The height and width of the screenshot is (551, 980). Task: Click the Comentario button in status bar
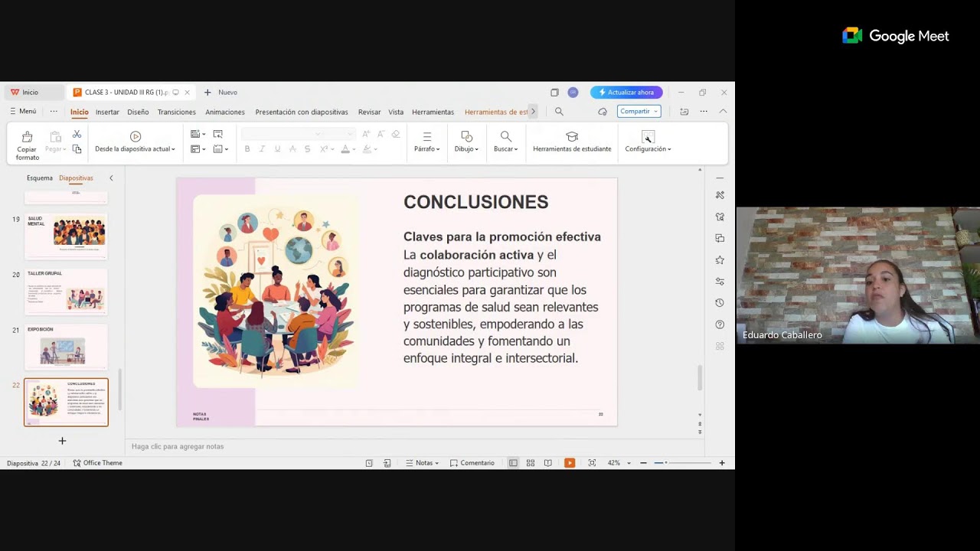tap(472, 463)
